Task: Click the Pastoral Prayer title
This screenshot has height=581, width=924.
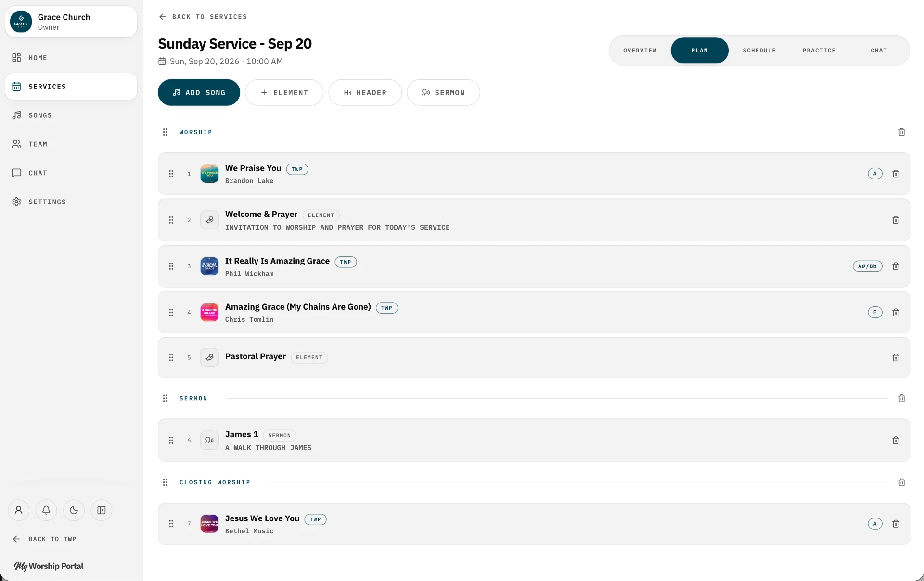Action: 256,356
